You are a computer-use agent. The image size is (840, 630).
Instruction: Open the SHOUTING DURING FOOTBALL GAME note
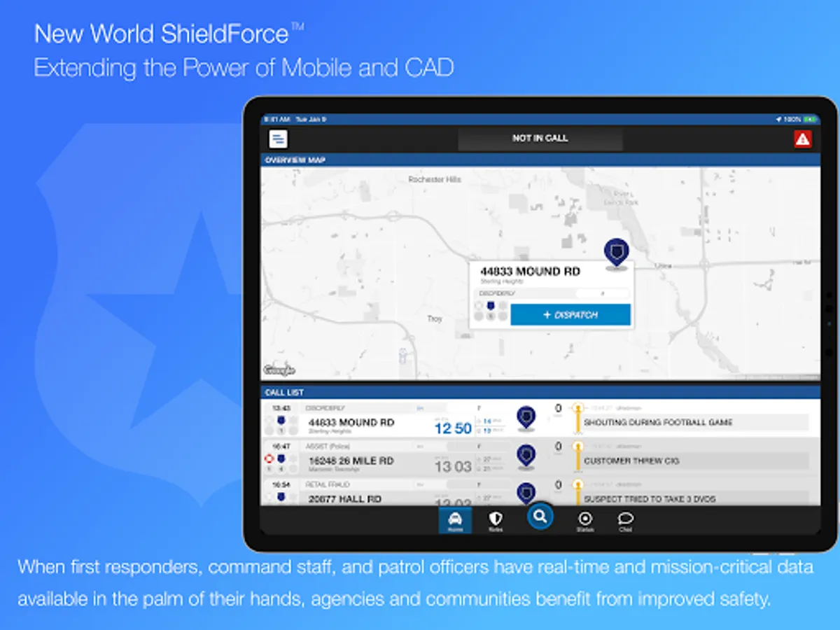[x=695, y=423]
